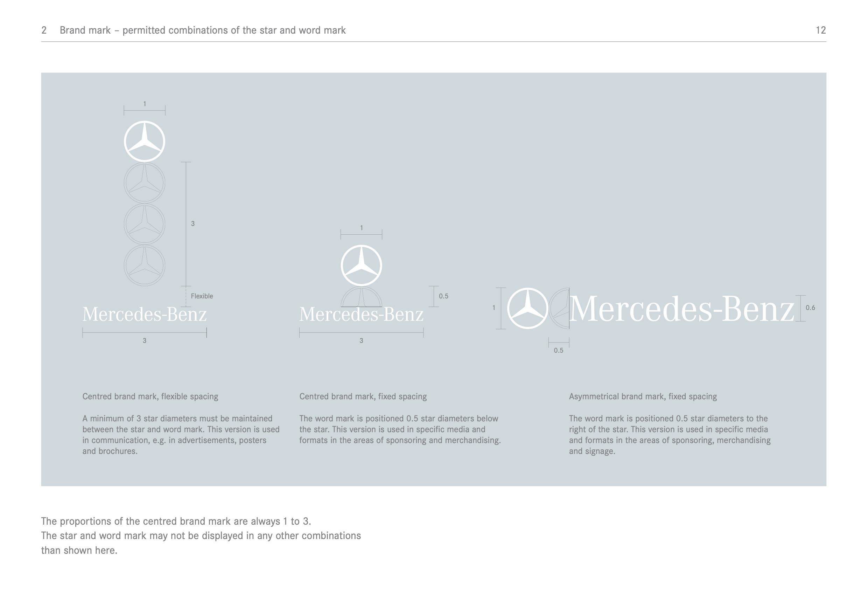
Task: Click the large Mercedes-Benz word mark on right
Action: tap(682, 310)
